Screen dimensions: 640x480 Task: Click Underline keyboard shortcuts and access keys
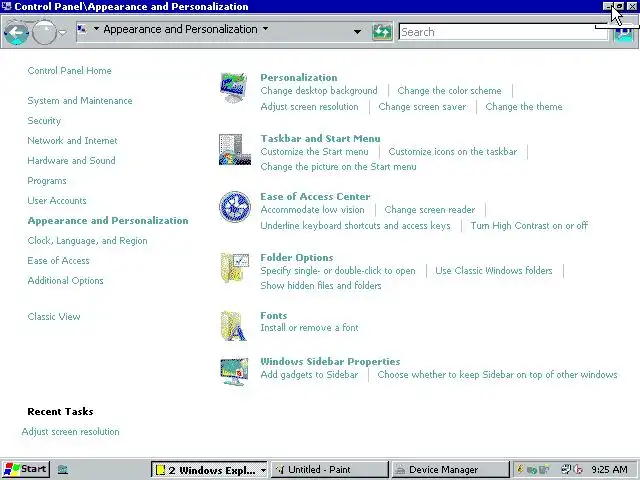[356, 225]
